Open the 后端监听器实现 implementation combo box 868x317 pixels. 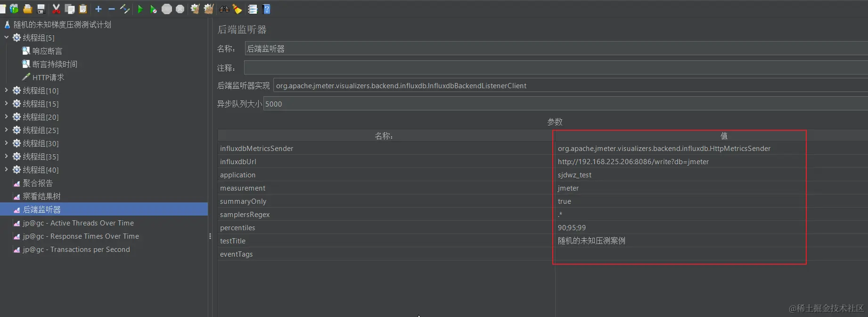[571, 85]
